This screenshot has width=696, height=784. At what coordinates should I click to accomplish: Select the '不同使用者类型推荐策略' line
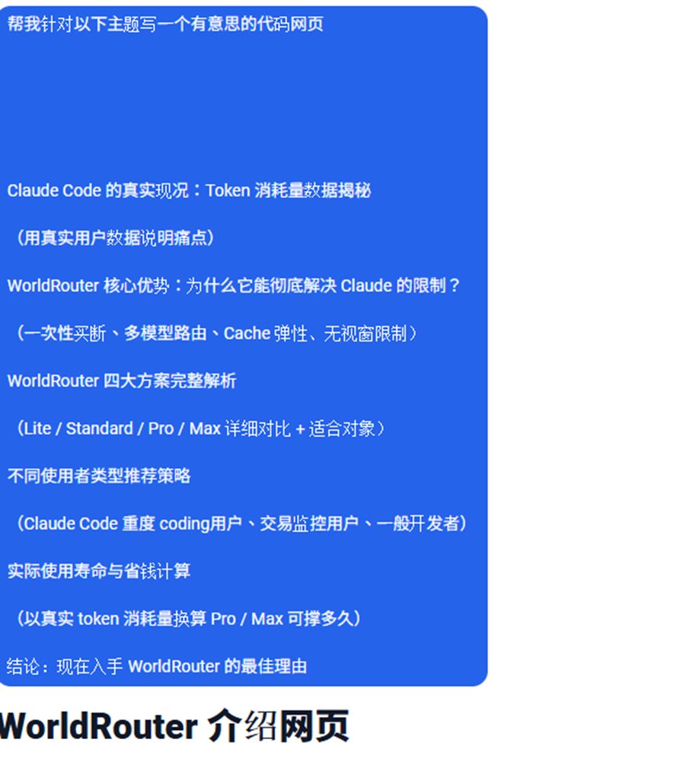(x=98, y=476)
